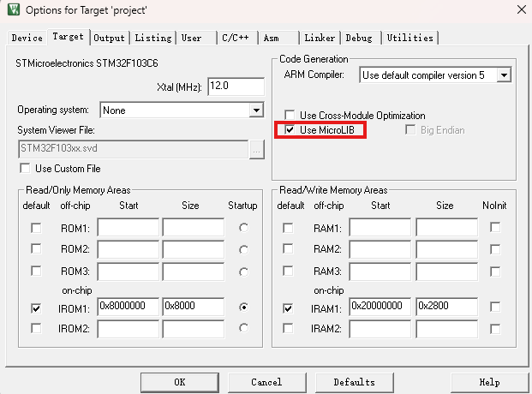Screen dimensions: 532x394
Task: Edit IRAM1 Start address 0x20000000
Action: tap(380, 307)
